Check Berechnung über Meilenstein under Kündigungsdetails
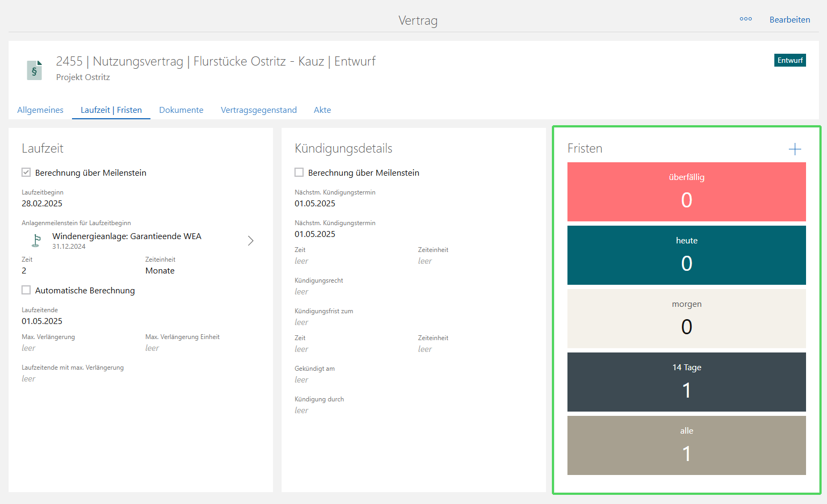 pos(299,172)
